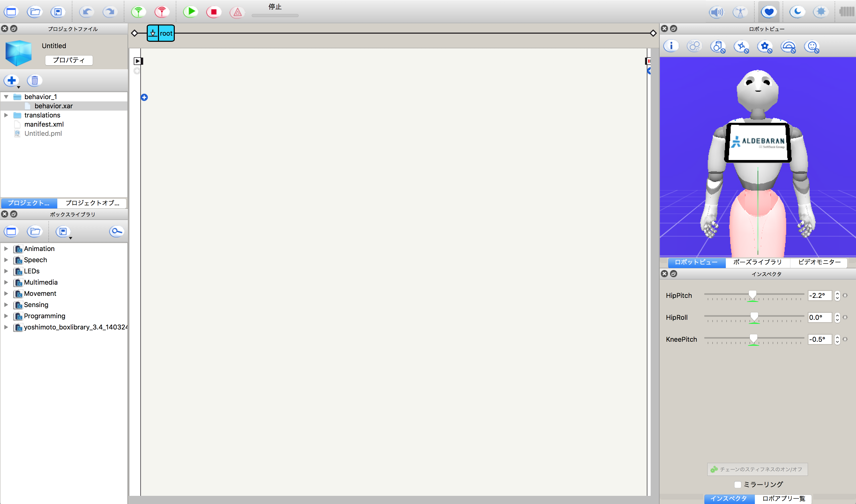
Task: Toggle the dome-shaped robot view icon
Action: 788,47
